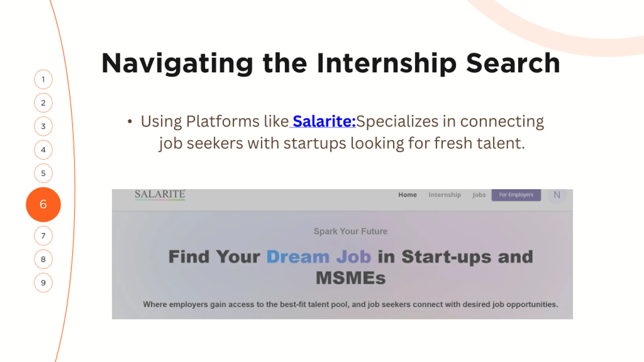Open slide 9 navigation circle
The image size is (644, 362).
(x=43, y=283)
